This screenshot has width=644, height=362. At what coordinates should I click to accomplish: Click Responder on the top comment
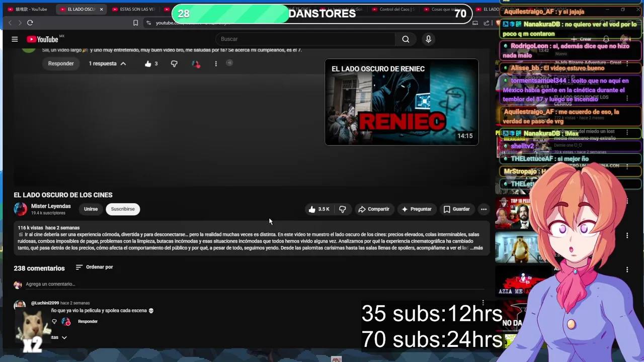[x=61, y=63]
